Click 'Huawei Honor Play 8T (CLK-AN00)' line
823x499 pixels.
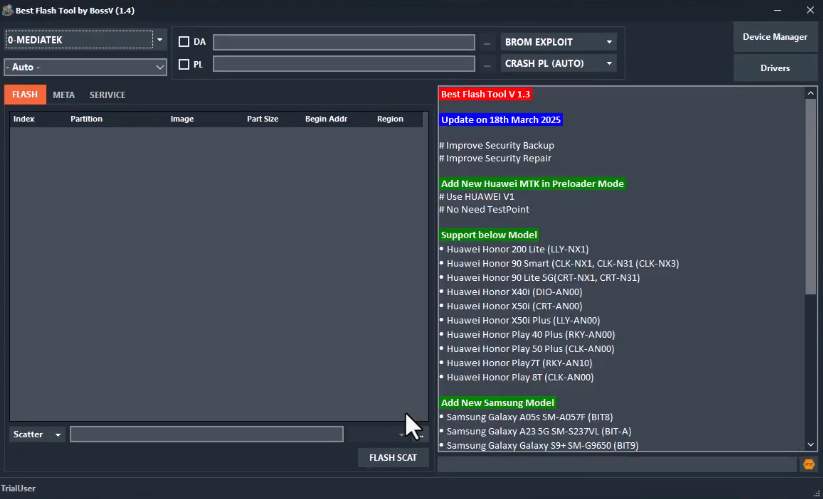click(517, 377)
